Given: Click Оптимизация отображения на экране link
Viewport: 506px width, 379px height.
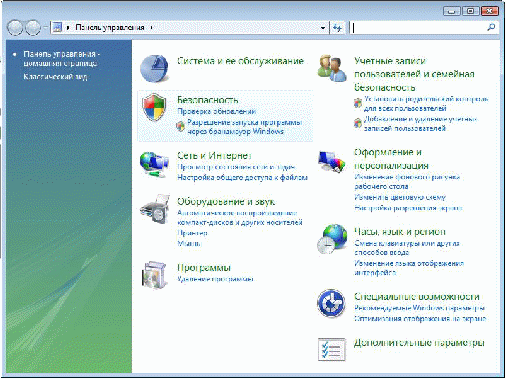Looking at the screenshot, I should [420, 319].
